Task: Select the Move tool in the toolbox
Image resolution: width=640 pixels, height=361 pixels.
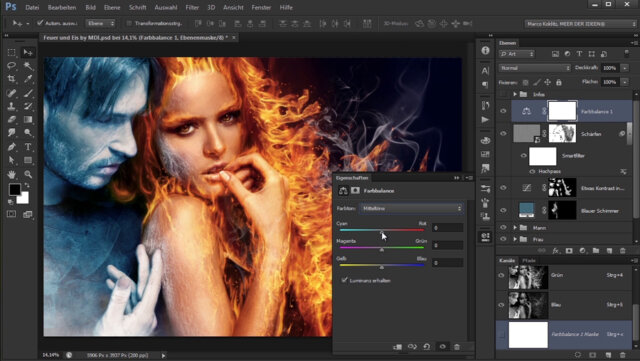Action: [28, 53]
